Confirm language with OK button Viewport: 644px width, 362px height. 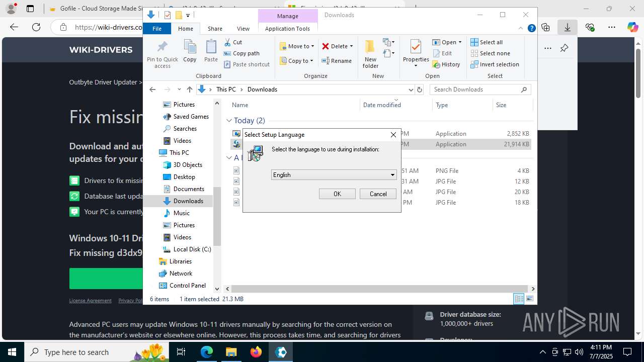point(337,194)
